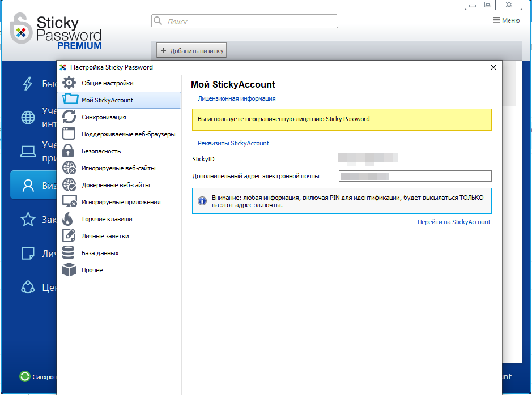Click the person icon in the main sidebar
Screen dimensions: 532x395
28,185
